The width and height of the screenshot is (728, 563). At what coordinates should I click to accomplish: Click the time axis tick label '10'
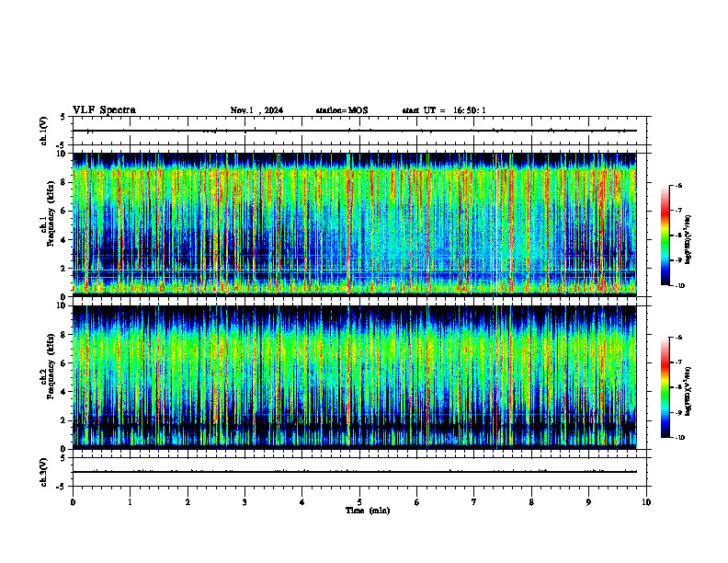click(646, 502)
